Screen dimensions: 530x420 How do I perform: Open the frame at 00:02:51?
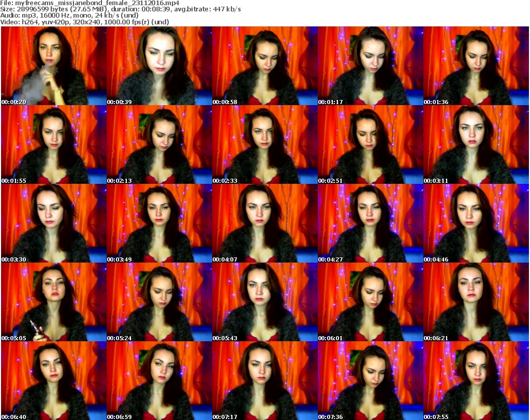click(x=370, y=144)
